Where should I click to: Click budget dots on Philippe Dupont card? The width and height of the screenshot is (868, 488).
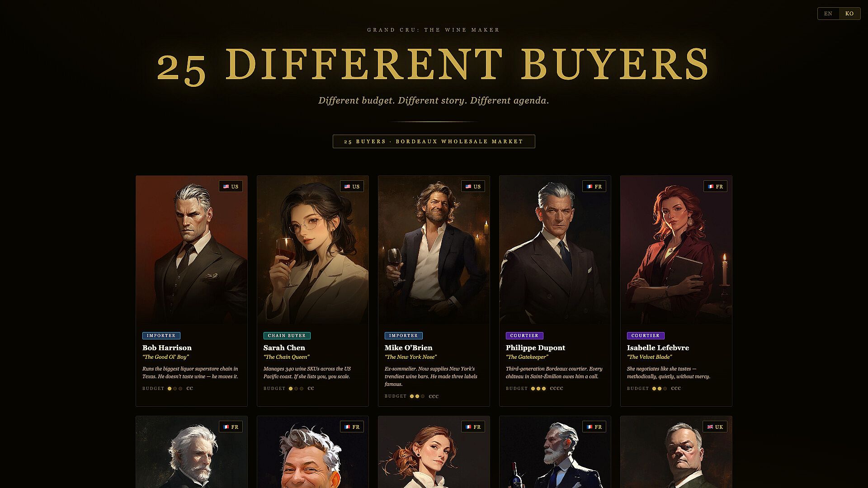(538, 389)
